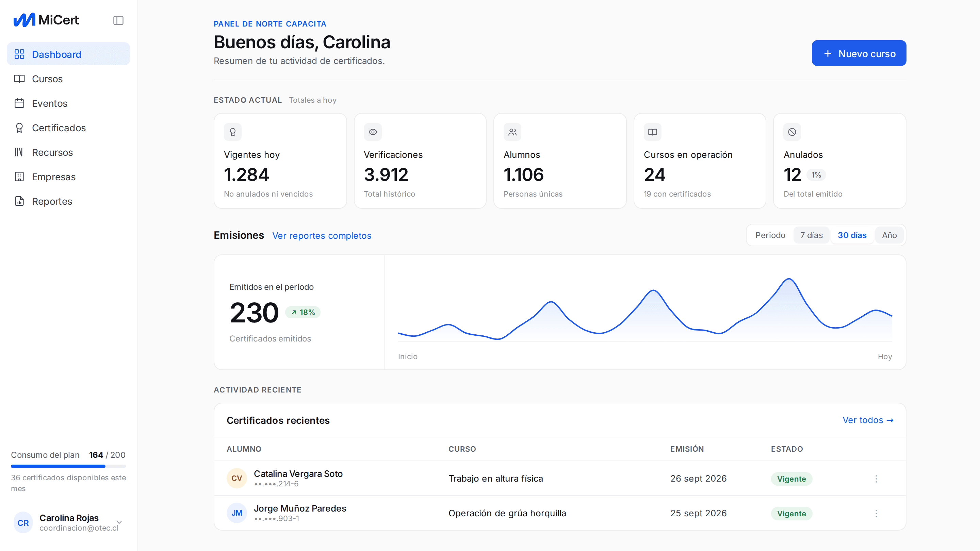Click the Cursos book icon

point(19,79)
